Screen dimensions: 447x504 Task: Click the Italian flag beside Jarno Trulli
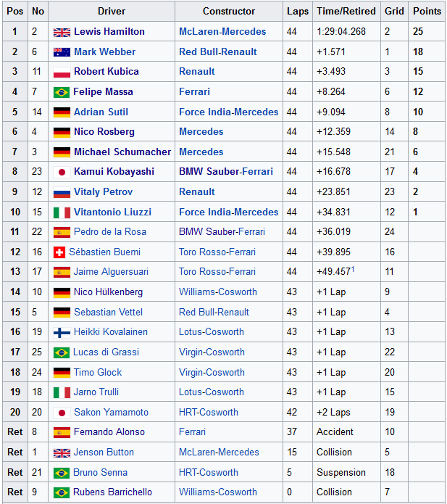[62, 392]
